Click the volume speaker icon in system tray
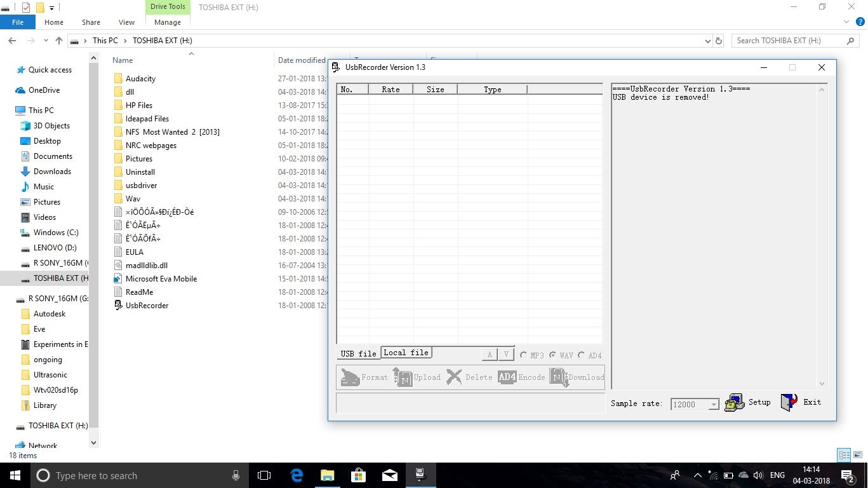This screenshot has height=488, width=868. (x=758, y=475)
